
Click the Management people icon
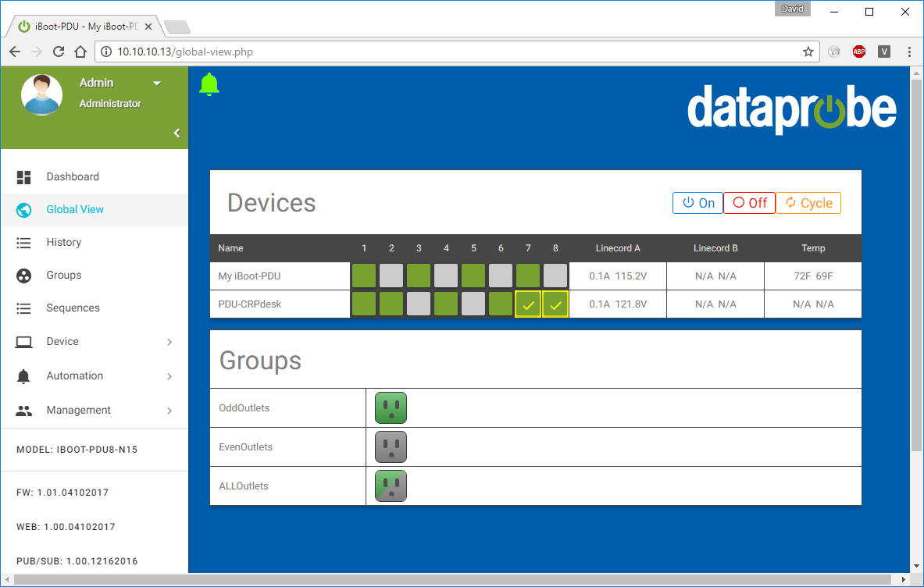tap(23, 410)
